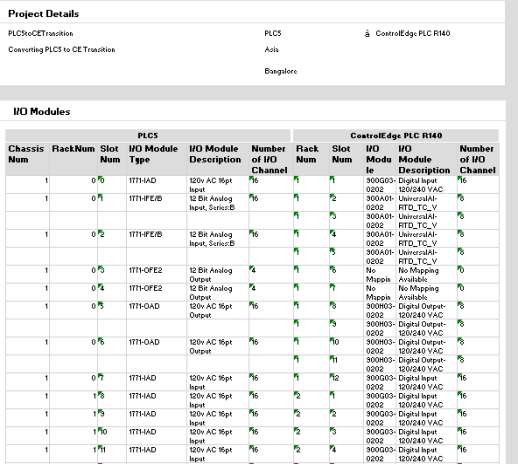The image size is (518, 464).
Task: Select 1771-OFE2 in PLC5 slot 3 row
Action: (x=145, y=270)
